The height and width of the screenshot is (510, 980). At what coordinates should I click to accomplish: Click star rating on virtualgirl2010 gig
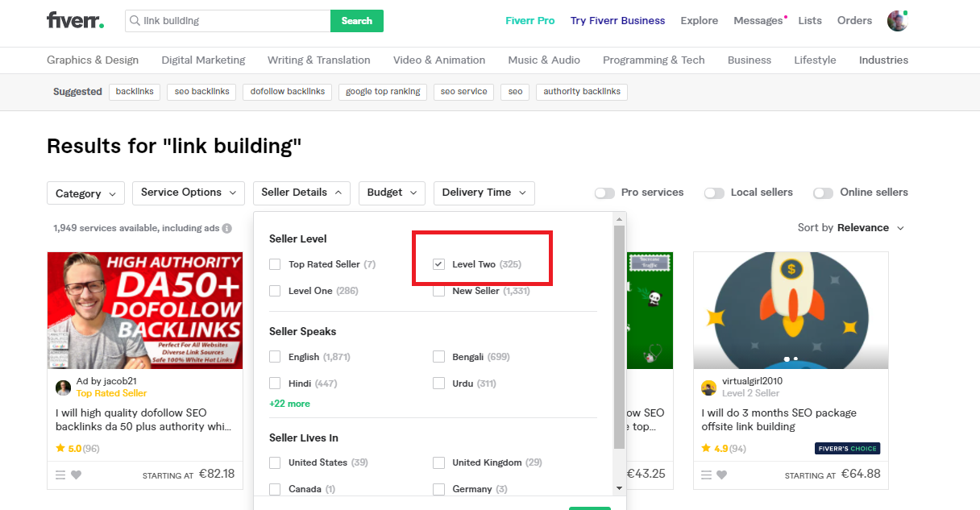pyautogui.click(x=723, y=449)
